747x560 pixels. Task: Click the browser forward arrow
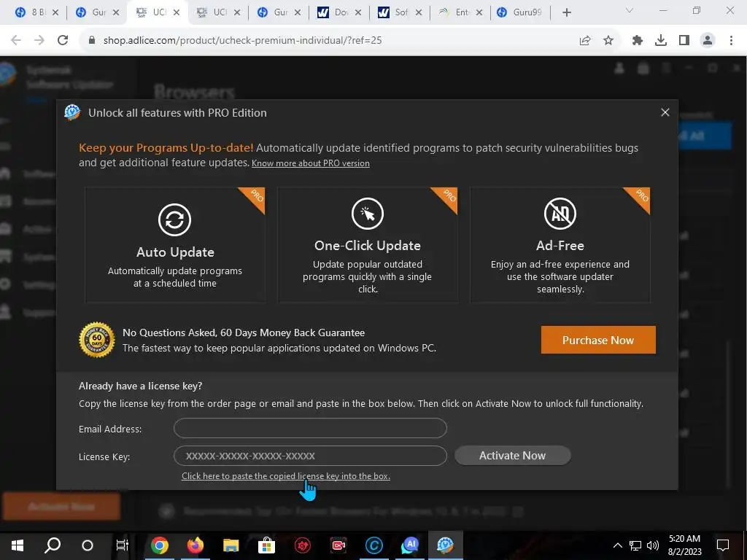pos(39,41)
